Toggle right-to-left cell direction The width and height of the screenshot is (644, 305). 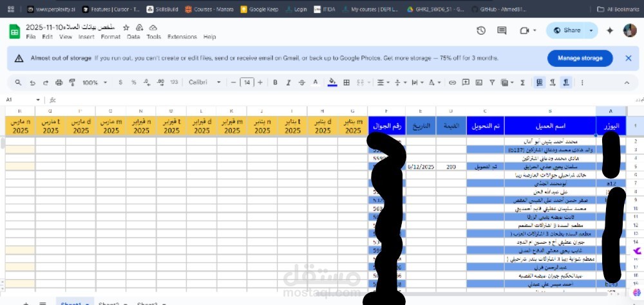(x=566, y=82)
